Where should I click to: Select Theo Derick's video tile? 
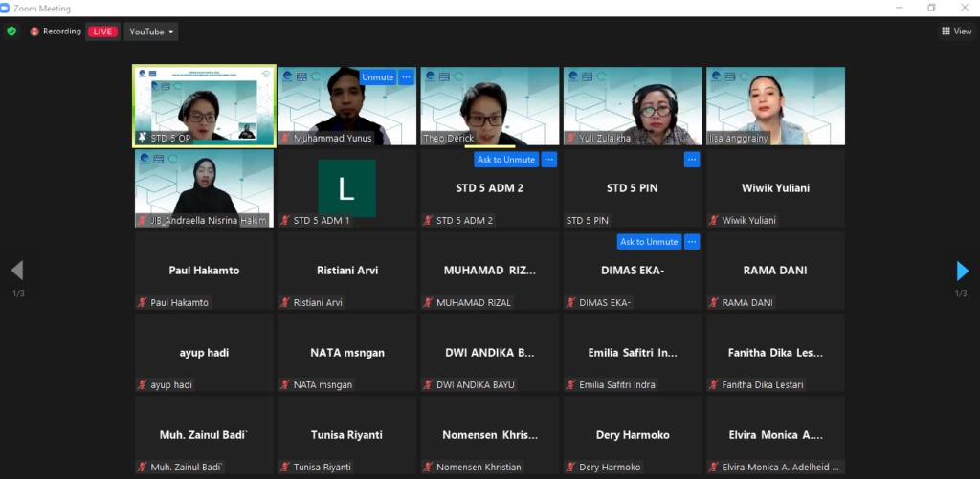coord(489,103)
